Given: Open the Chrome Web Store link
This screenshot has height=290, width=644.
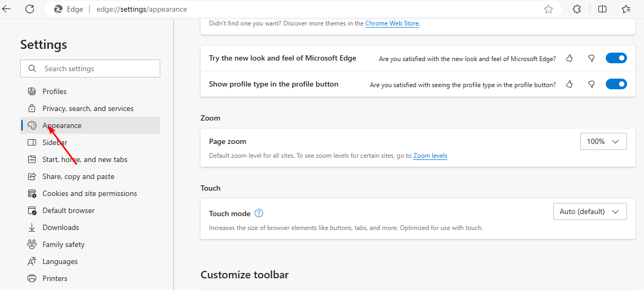Looking at the screenshot, I should 392,23.
